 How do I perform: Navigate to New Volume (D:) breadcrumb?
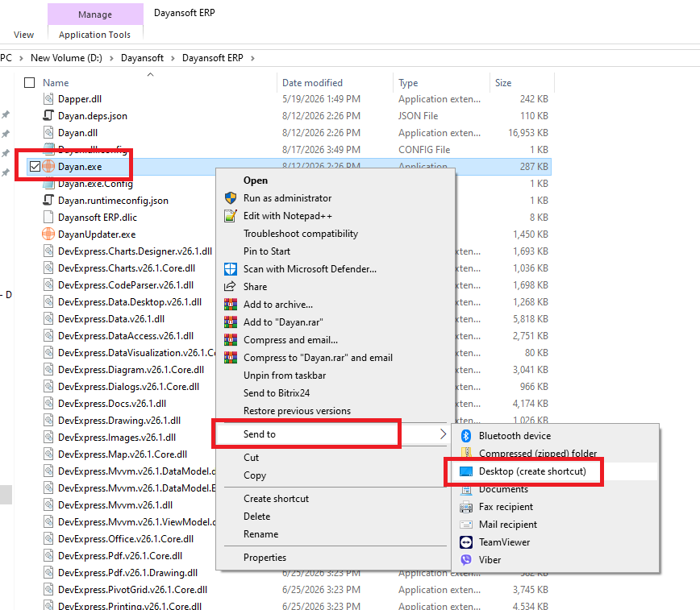tap(66, 58)
